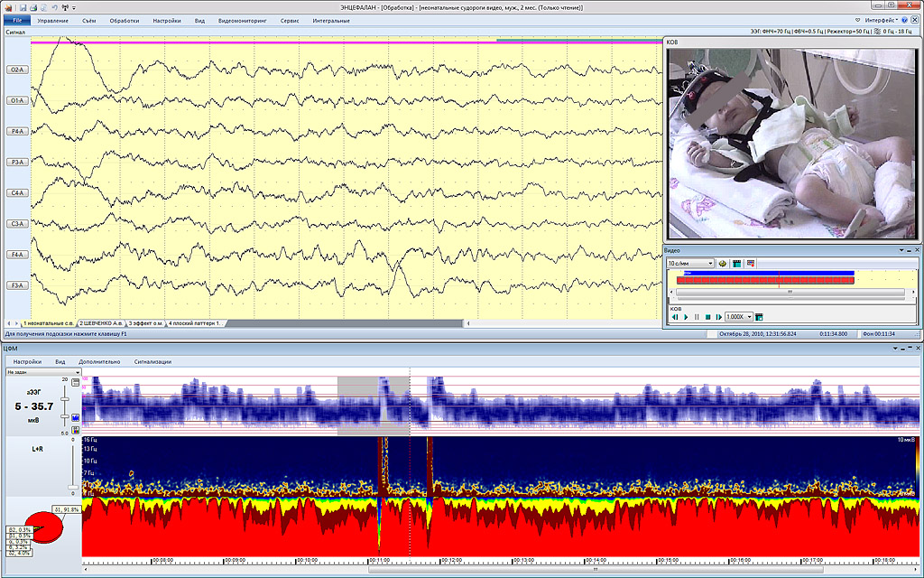The width and height of the screenshot is (924, 578).
Task: Click the film clapper icon in the Видео toolbar
Action: [736, 263]
